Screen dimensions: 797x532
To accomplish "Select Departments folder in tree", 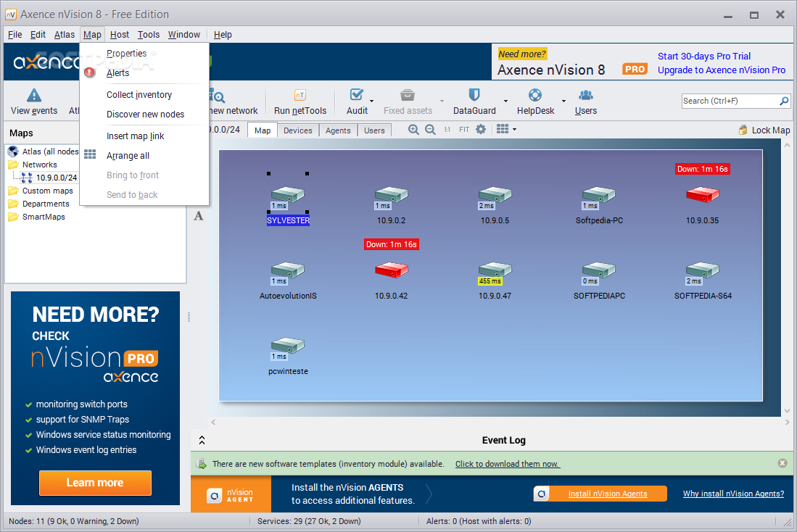I will pos(46,204).
